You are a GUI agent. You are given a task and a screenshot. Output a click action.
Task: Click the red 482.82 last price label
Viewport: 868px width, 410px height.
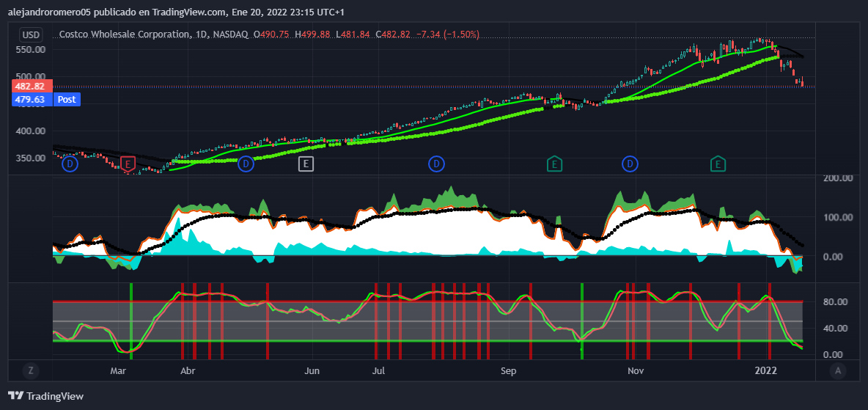pyautogui.click(x=32, y=86)
